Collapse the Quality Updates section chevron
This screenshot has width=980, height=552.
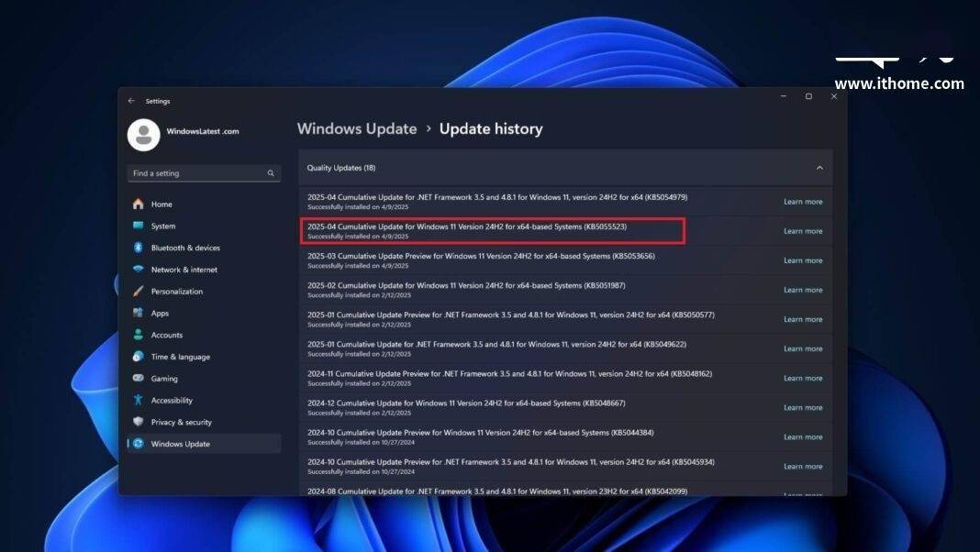pos(819,168)
